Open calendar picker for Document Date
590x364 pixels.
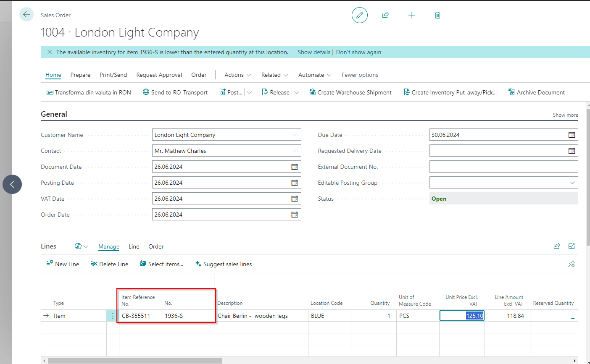[x=295, y=167]
